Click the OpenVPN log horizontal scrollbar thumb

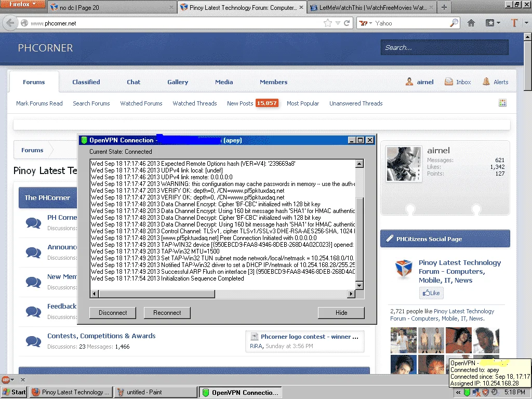(x=157, y=294)
